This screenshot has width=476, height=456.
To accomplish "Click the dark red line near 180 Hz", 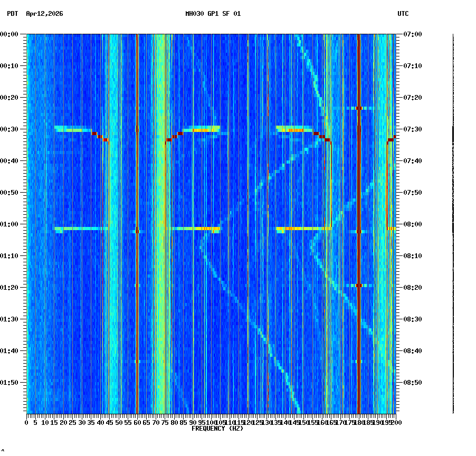I will 359,211.
